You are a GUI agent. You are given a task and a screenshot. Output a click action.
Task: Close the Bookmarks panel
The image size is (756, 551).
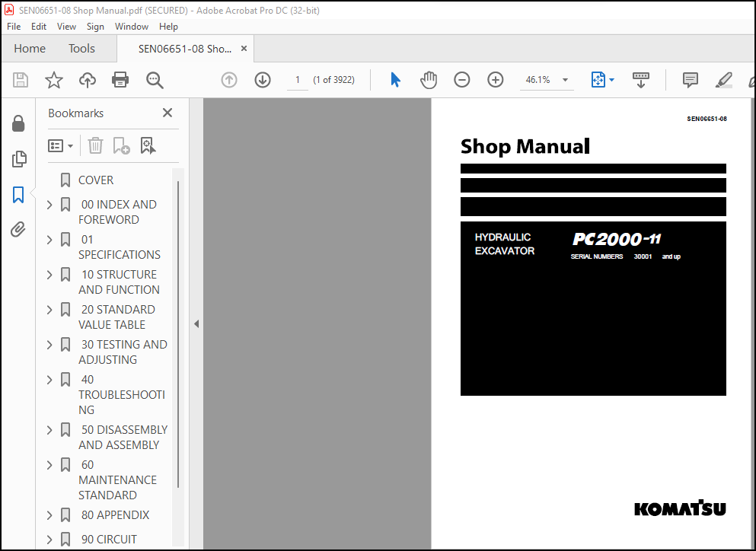tap(167, 113)
